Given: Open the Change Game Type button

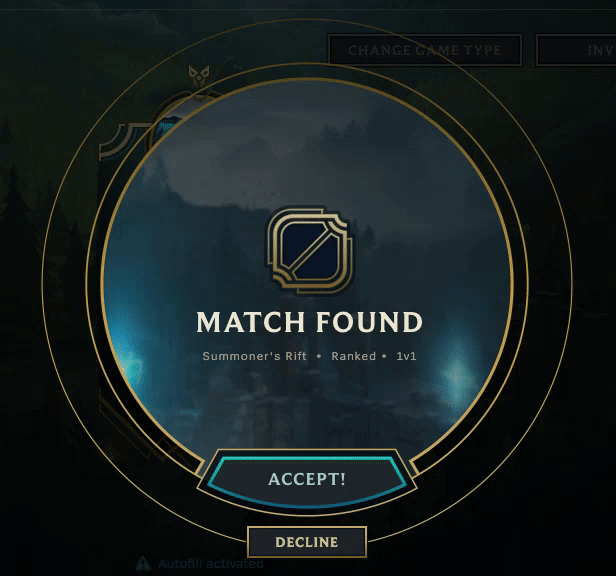Looking at the screenshot, I should (425, 50).
